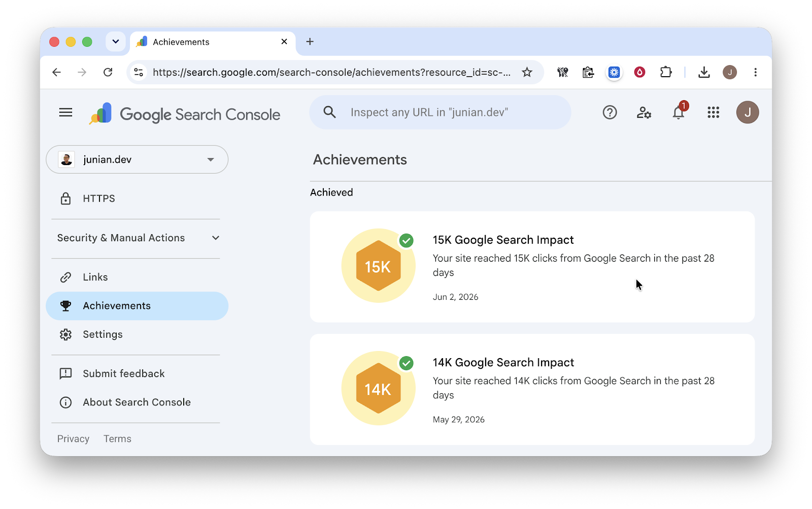Click the search magnifier icon
812x509 pixels.
(329, 112)
